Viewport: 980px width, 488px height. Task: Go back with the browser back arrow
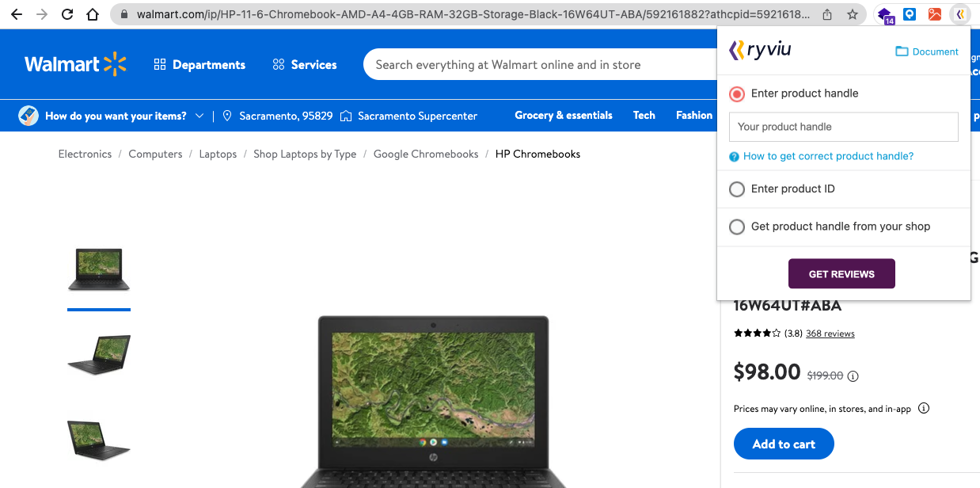(x=16, y=14)
